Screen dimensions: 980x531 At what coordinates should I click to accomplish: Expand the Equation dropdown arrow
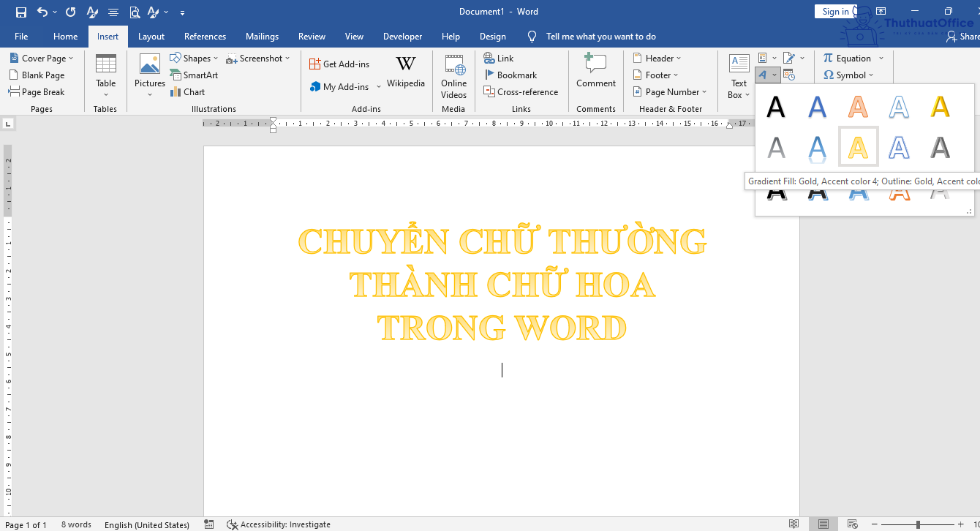(881, 58)
